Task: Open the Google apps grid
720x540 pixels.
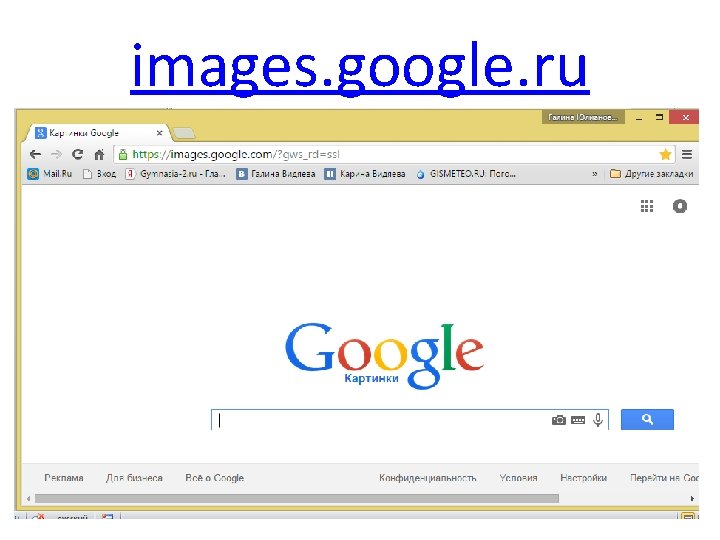Action: pos(647,206)
